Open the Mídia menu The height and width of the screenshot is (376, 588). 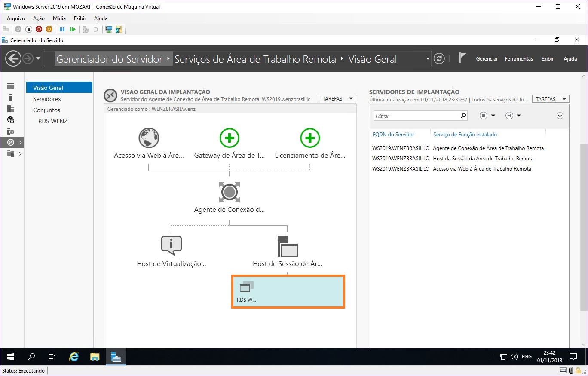pyautogui.click(x=59, y=18)
